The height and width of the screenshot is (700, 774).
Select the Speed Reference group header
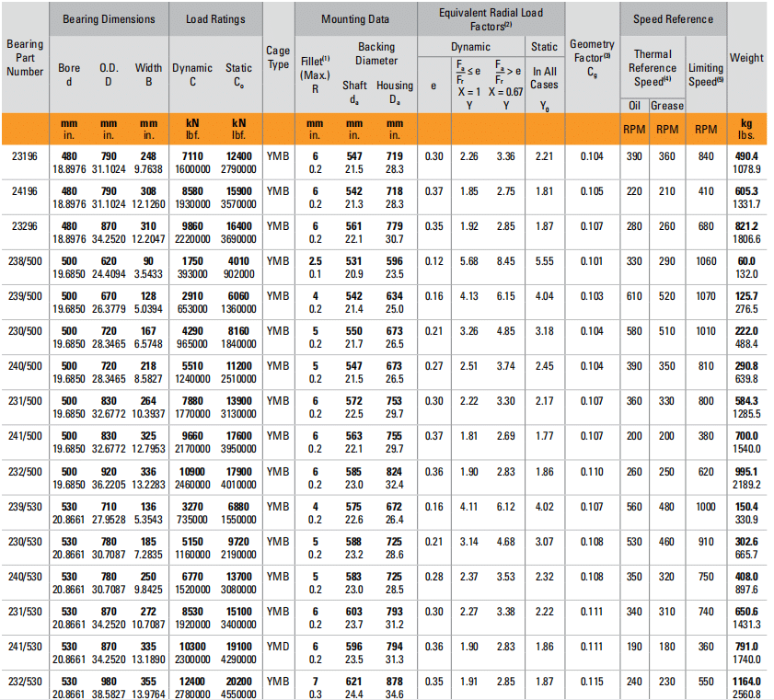[x=673, y=19]
